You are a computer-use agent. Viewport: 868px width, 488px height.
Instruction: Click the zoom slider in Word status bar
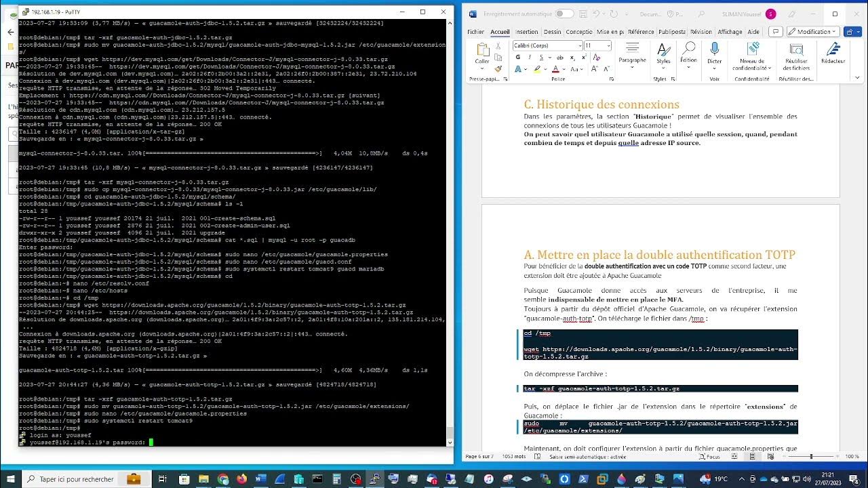812,456
